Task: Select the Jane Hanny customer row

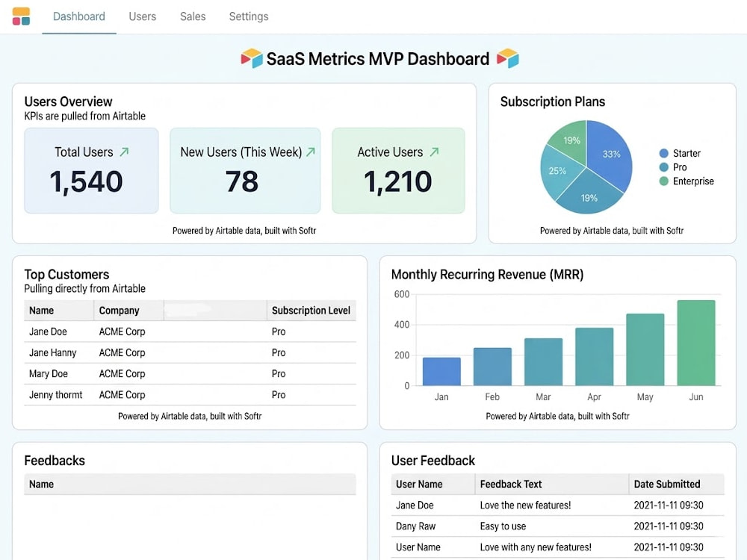Action: (190, 353)
